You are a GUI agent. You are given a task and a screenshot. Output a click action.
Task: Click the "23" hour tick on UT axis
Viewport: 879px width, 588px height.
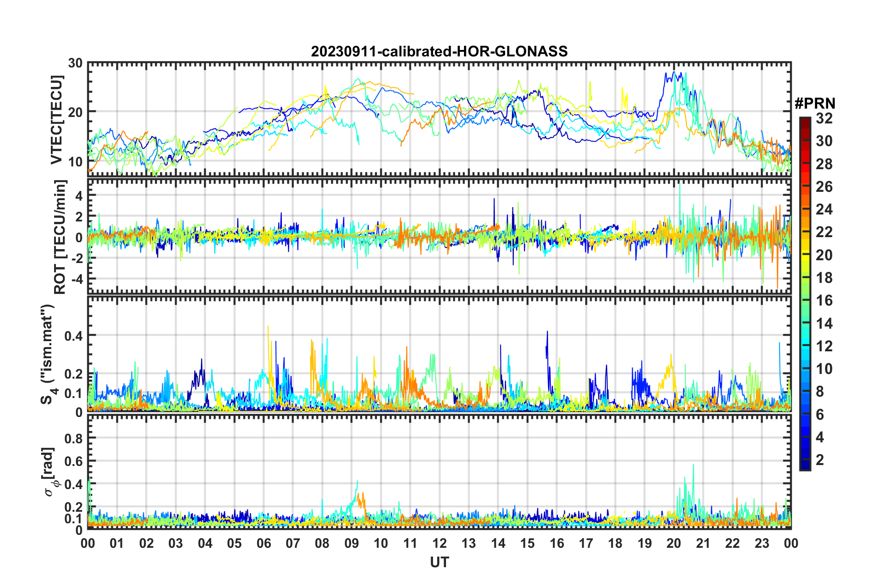coord(762,543)
